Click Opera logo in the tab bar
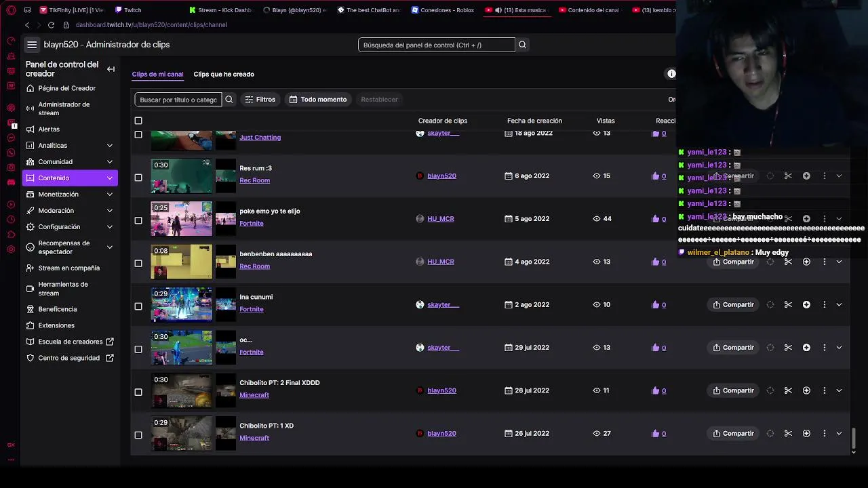The height and width of the screenshot is (488, 868). [11, 10]
